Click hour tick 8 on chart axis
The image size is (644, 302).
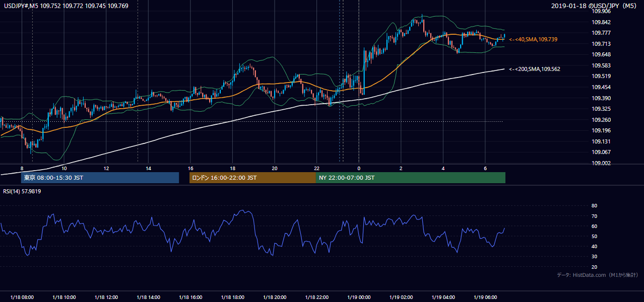[22, 168]
